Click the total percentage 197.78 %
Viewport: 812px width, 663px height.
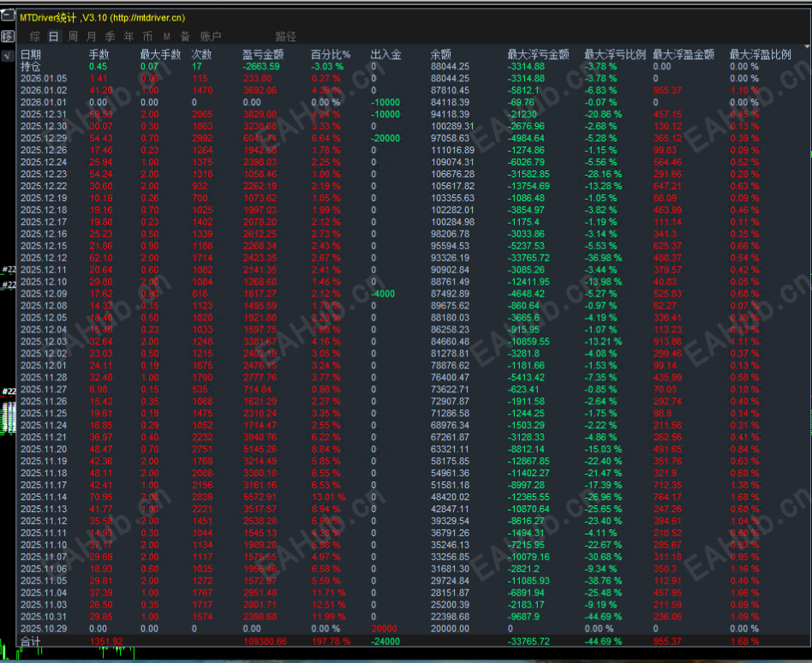pos(331,642)
